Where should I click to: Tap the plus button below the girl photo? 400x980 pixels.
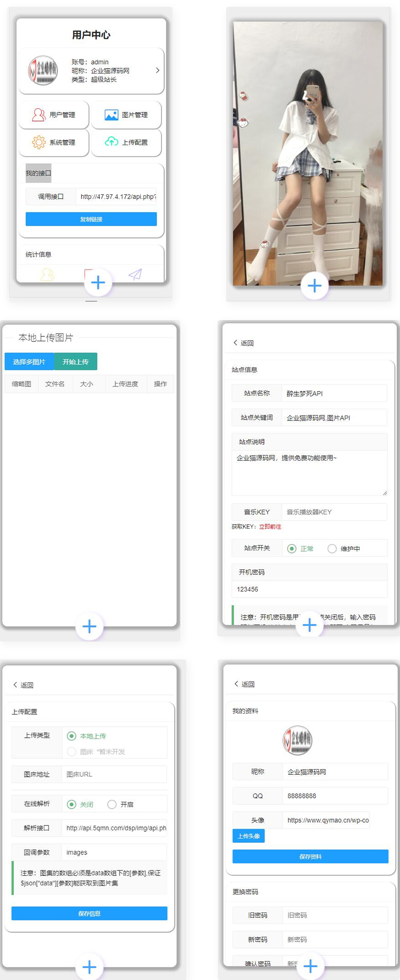pos(314,286)
